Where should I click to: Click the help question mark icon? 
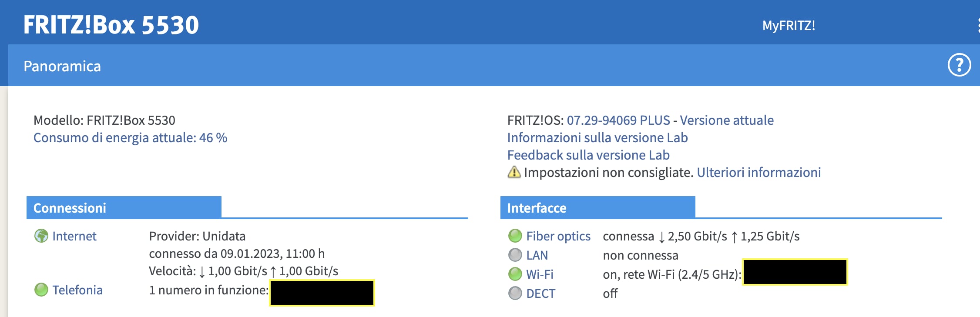pyautogui.click(x=959, y=65)
